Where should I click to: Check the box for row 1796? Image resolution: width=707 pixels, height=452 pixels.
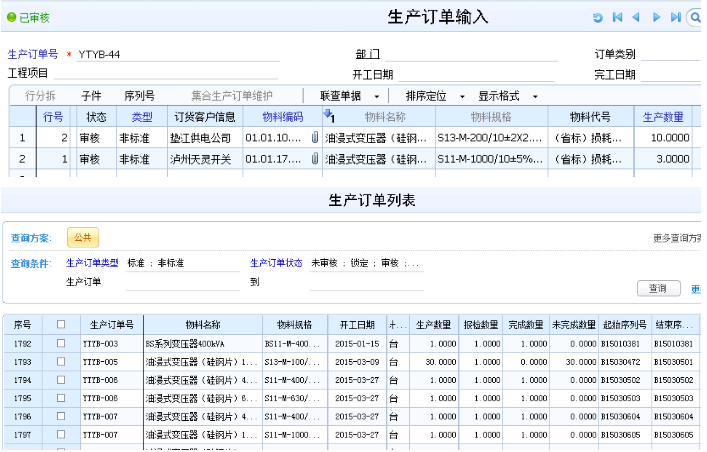61,416
